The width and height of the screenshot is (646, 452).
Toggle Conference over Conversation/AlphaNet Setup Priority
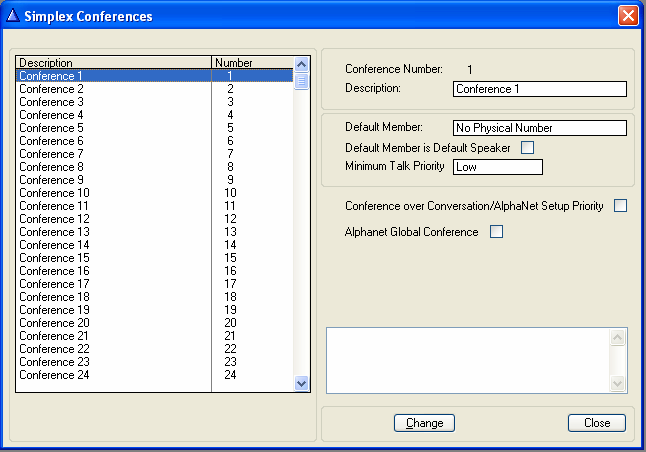point(620,206)
